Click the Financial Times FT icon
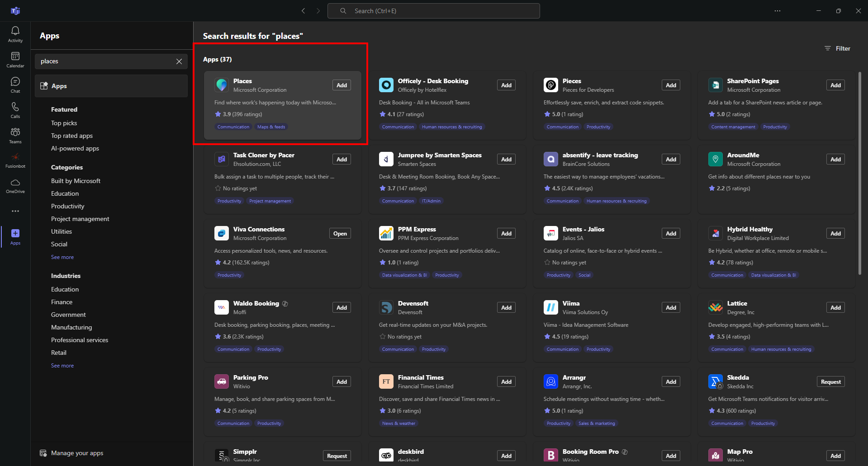This screenshot has width=868, height=466. pos(386,381)
